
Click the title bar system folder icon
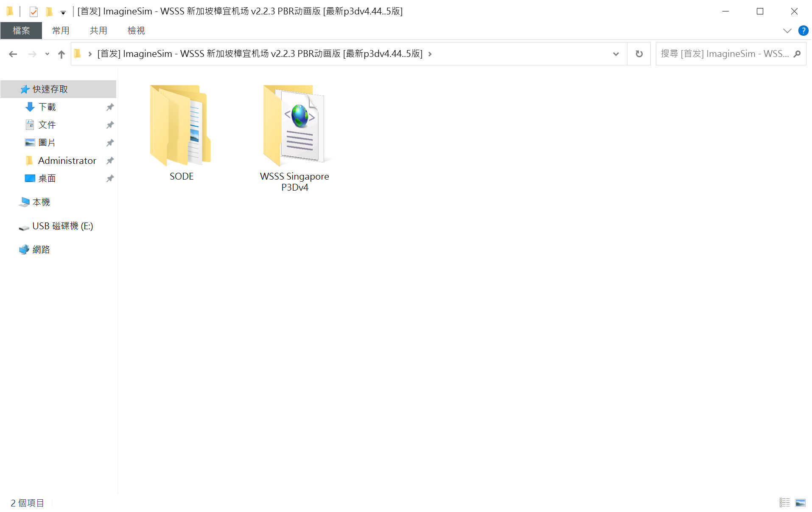point(10,11)
